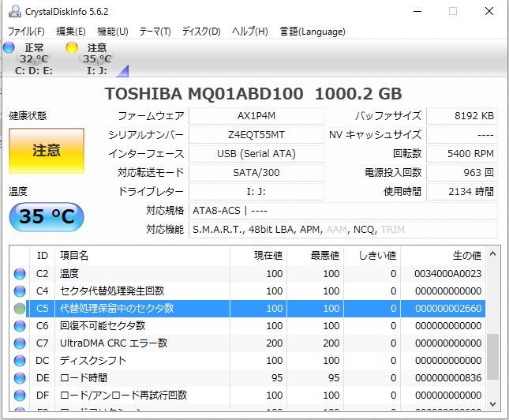
Task: Click the blue status dot in the DF row
Action: point(20,396)
